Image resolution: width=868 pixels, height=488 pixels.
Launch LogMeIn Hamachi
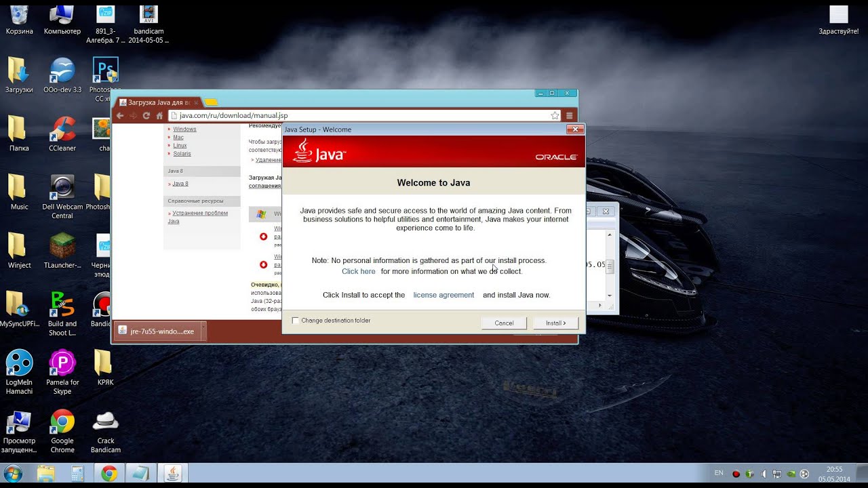pos(19,372)
